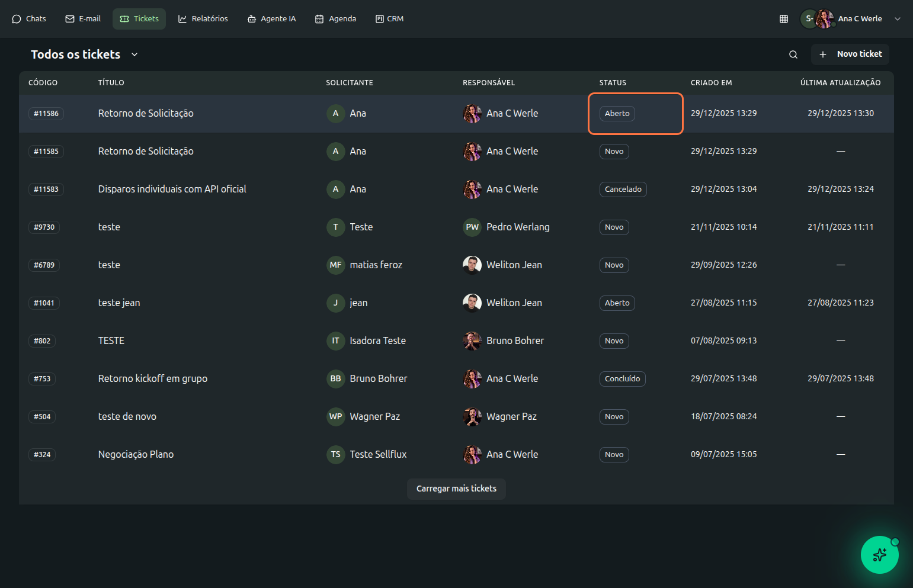Open the CRM section

point(389,19)
